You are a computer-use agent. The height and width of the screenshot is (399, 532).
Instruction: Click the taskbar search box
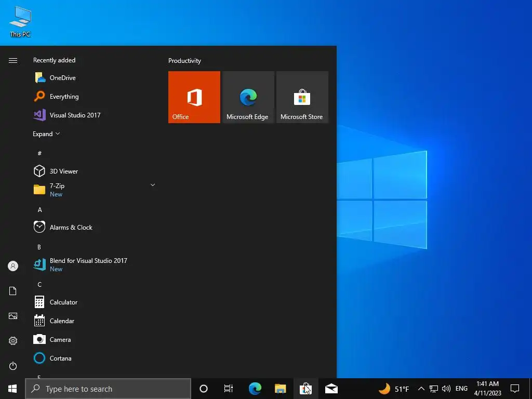(108, 389)
